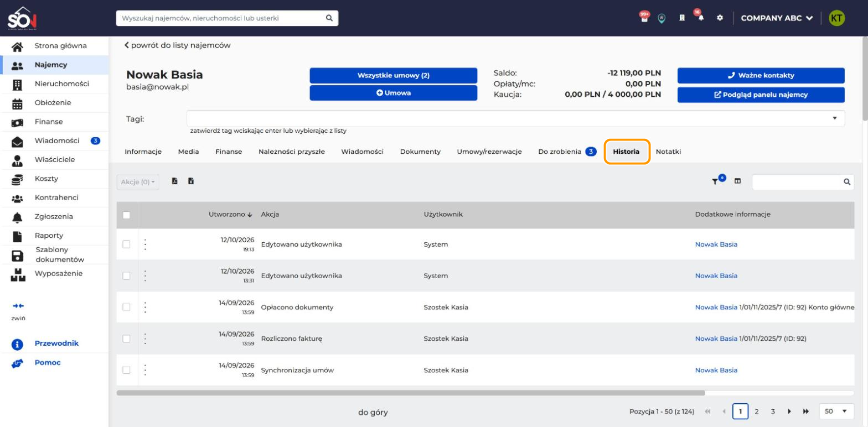
Task: Click the search icon in table filter box
Action: tap(846, 181)
